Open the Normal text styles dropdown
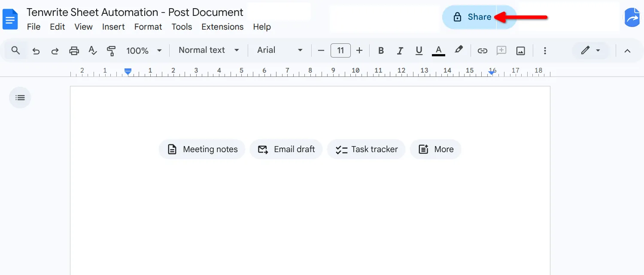Screen dimensions: 644x275 (208, 50)
